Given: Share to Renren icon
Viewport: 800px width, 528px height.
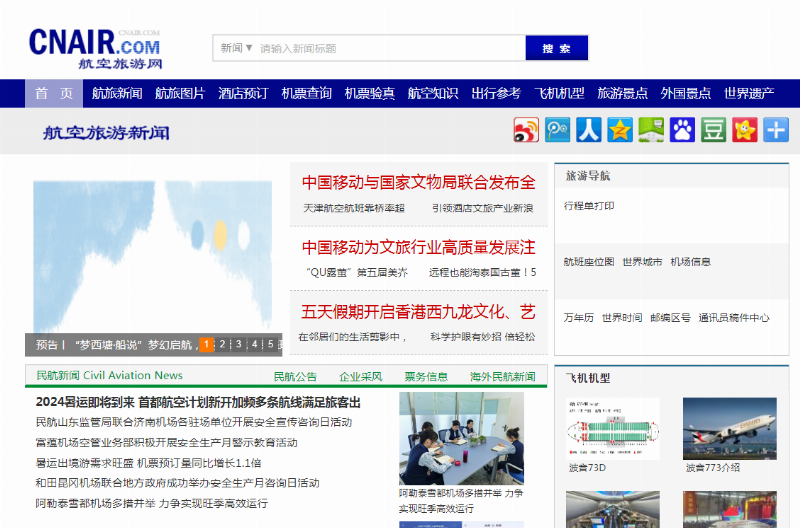Looking at the screenshot, I should 588,130.
